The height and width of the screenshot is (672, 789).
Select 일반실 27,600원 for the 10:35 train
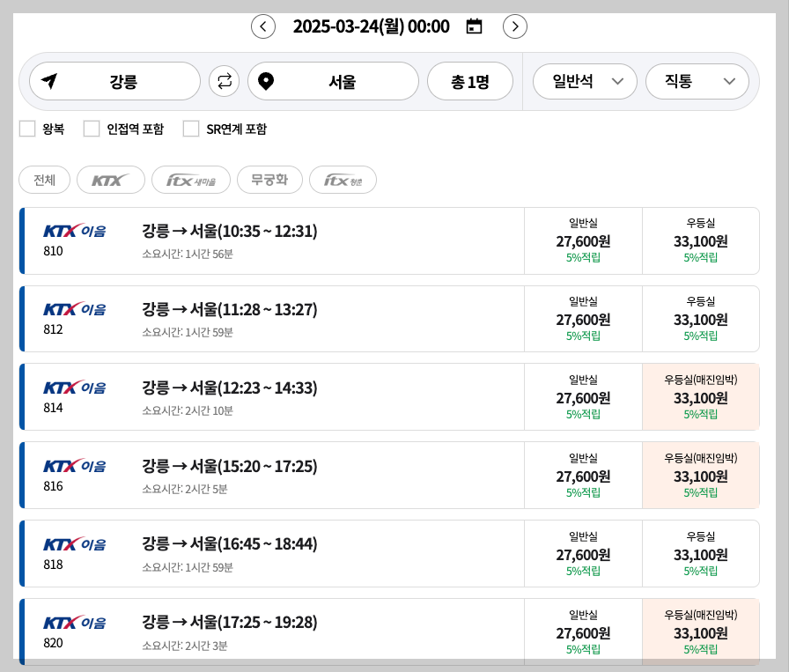(583, 240)
